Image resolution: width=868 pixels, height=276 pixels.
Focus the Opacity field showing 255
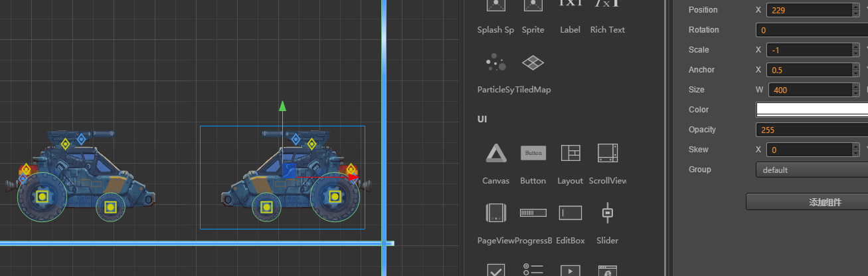812,130
